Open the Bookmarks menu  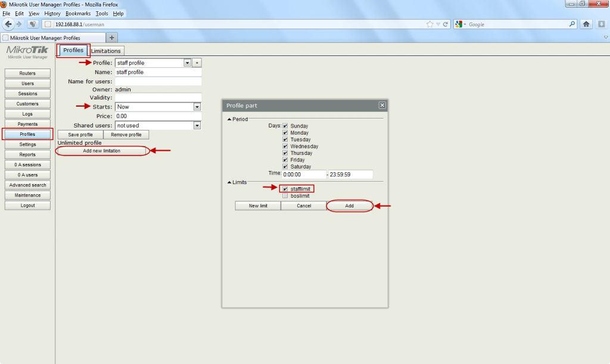(x=78, y=14)
